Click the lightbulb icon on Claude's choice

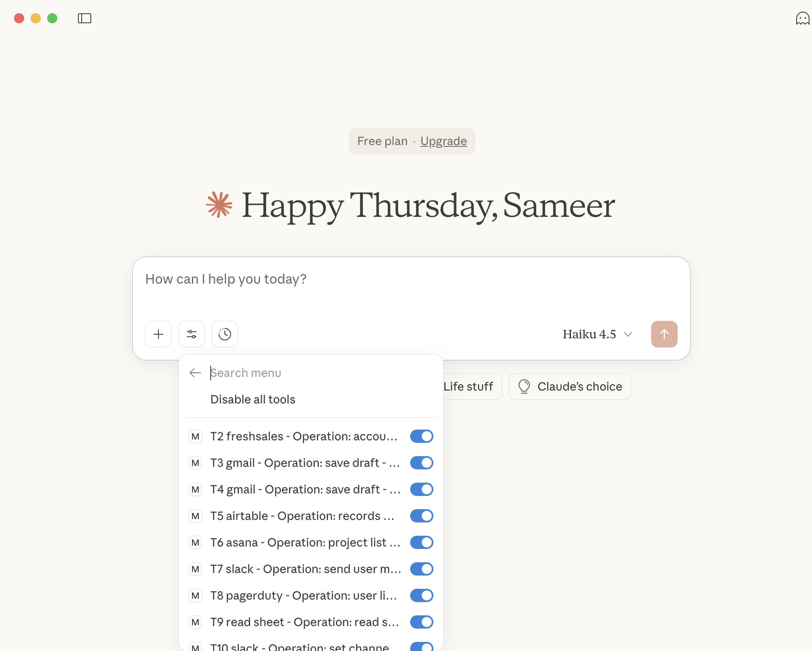click(x=524, y=386)
